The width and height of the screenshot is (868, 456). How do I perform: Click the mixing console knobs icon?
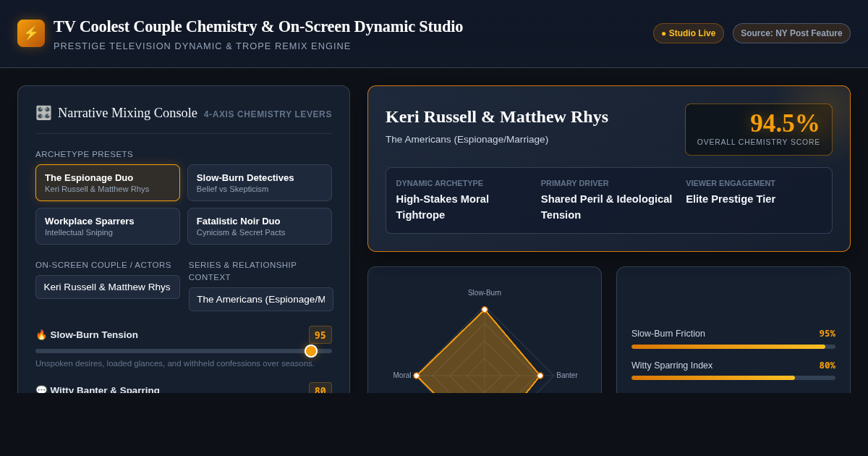coord(43,113)
